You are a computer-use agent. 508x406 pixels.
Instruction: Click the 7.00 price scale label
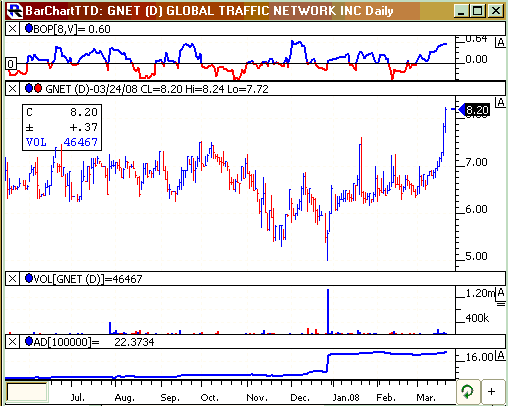point(476,162)
